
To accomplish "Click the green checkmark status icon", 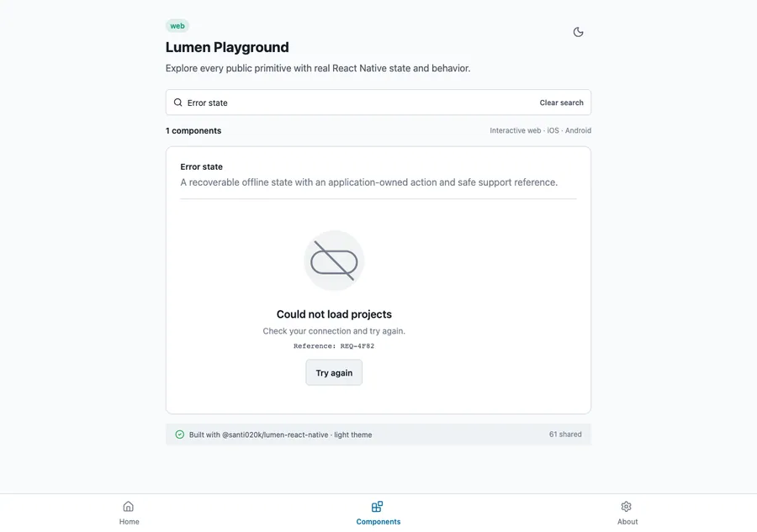I will pos(180,435).
